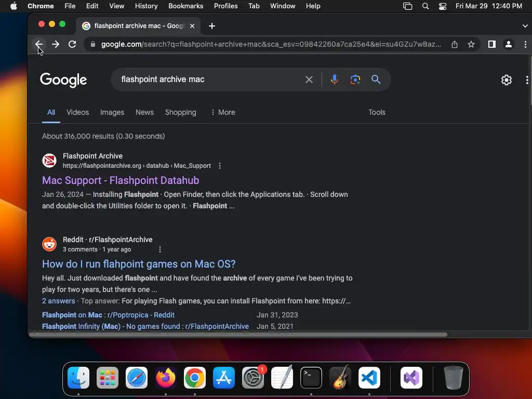Open How do I run flahpoint games link
The height and width of the screenshot is (399, 532).
[139, 264]
